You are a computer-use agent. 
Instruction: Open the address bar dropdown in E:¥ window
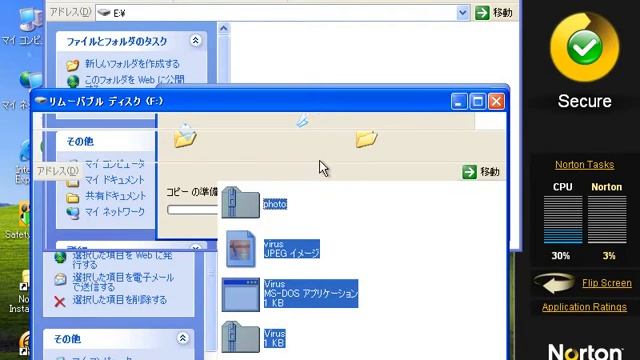(462, 13)
